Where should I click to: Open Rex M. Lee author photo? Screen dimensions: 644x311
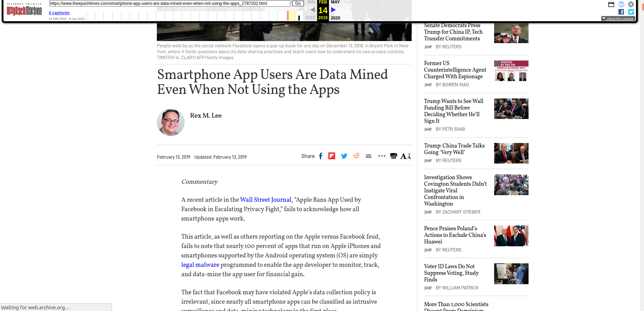tap(171, 122)
